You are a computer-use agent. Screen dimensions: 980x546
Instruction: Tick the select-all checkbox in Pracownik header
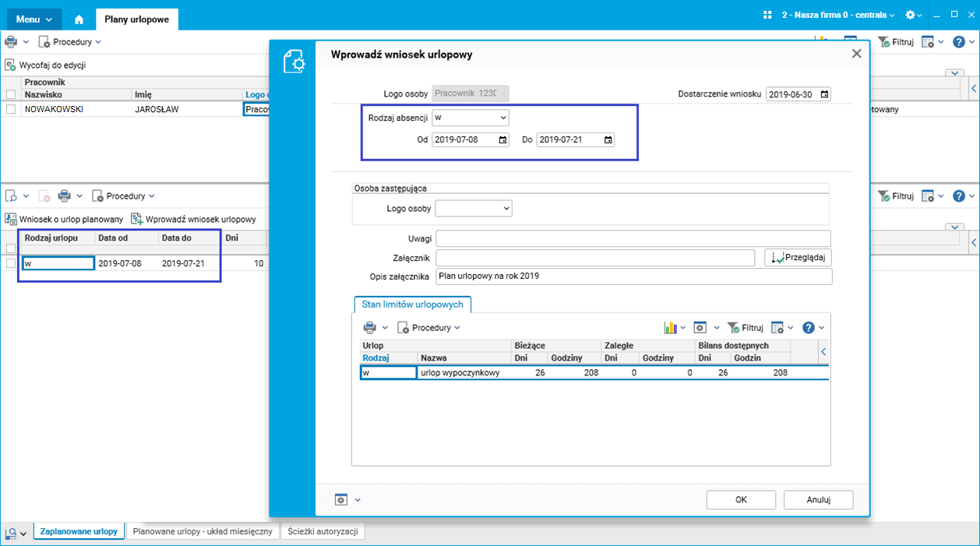(x=11, y=94)
